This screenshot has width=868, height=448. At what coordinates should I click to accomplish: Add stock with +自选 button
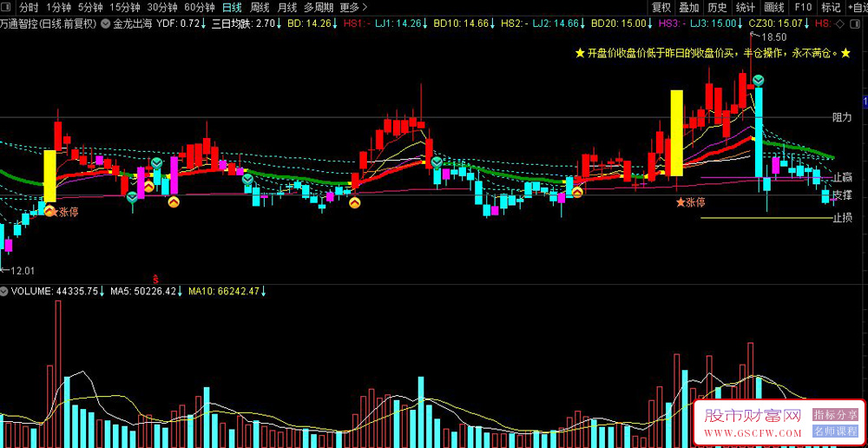(x=857, y=7)
